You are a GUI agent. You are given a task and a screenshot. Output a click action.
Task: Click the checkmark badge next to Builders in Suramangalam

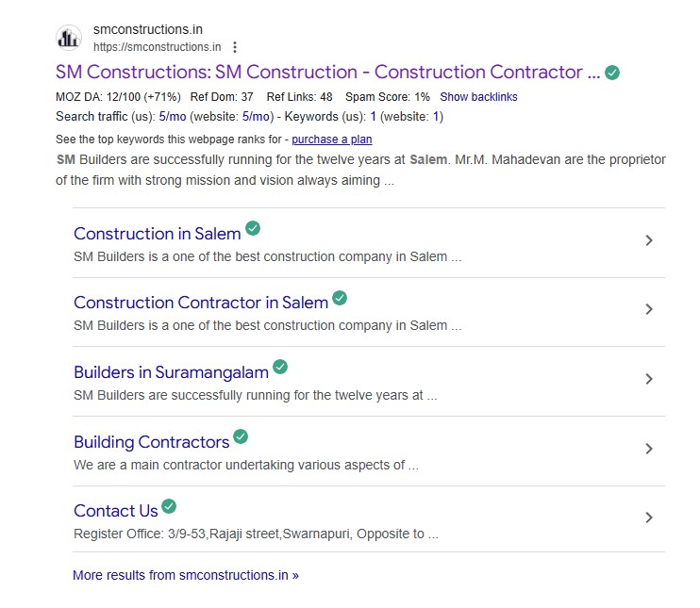(x=280, y=367)
